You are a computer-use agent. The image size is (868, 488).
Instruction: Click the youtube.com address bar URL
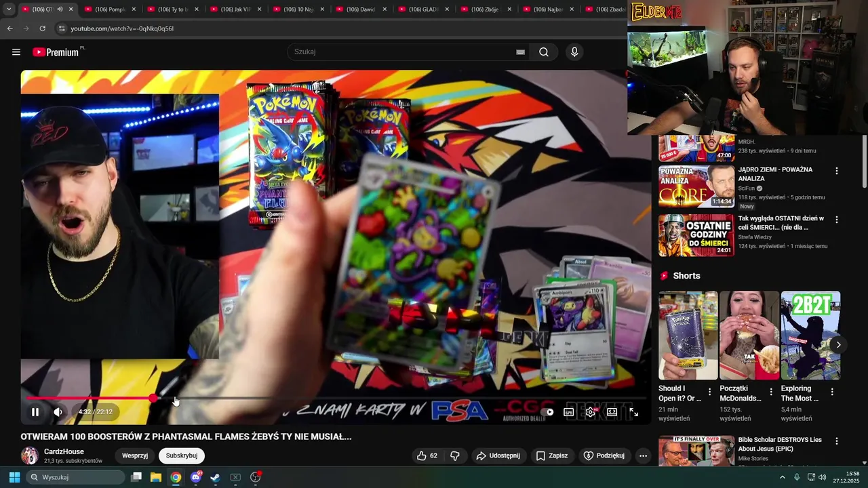point(122,28)
